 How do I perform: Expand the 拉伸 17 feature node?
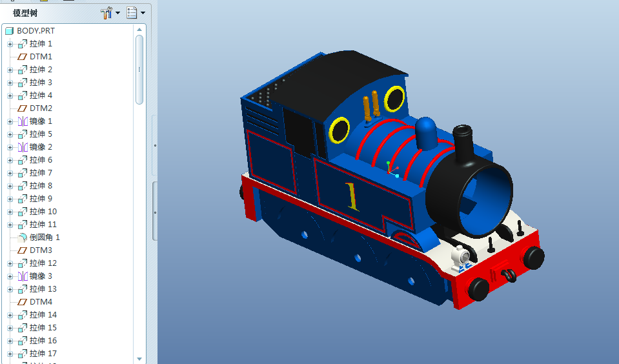pos(10,354)
